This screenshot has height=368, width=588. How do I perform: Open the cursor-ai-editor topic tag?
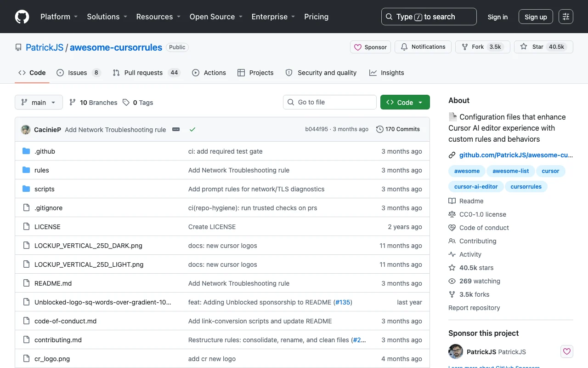point(476,186)
